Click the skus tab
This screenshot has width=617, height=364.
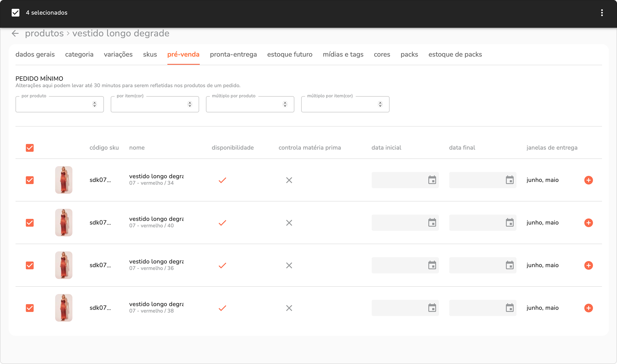[x=150, y=54]
